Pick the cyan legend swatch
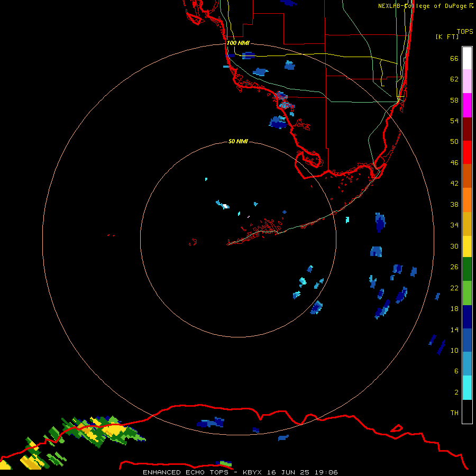 (x=467, y=388)
